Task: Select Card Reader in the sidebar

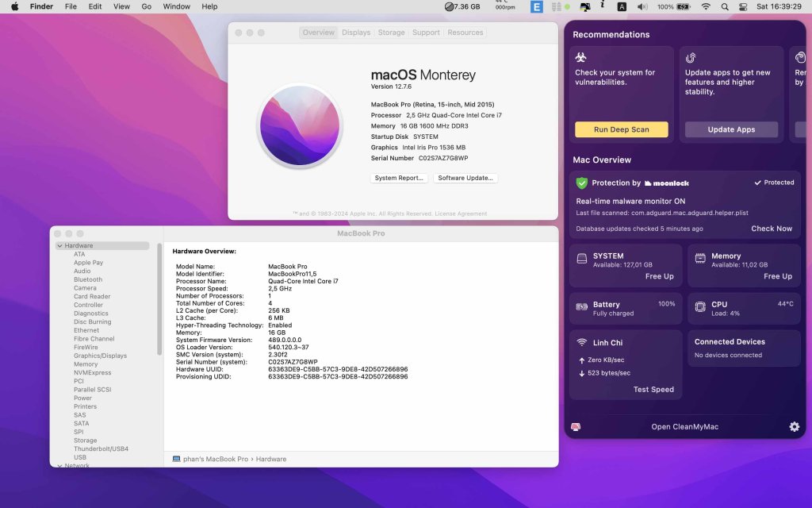Action: pos(92,297)
